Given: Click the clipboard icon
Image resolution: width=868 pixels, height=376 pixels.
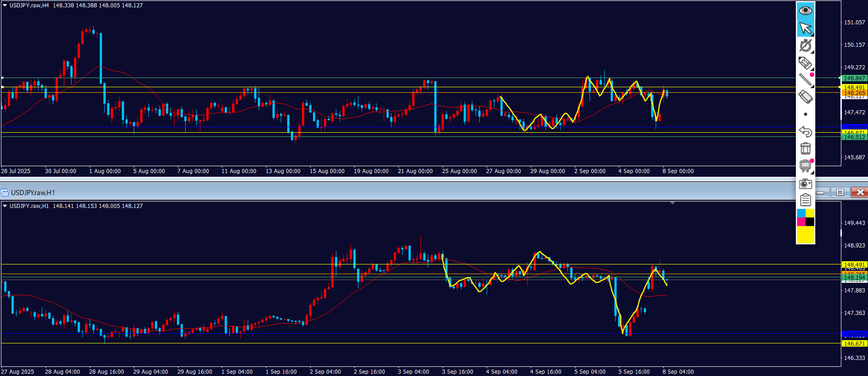Looking at the screenshot, I should pos(805,200).
